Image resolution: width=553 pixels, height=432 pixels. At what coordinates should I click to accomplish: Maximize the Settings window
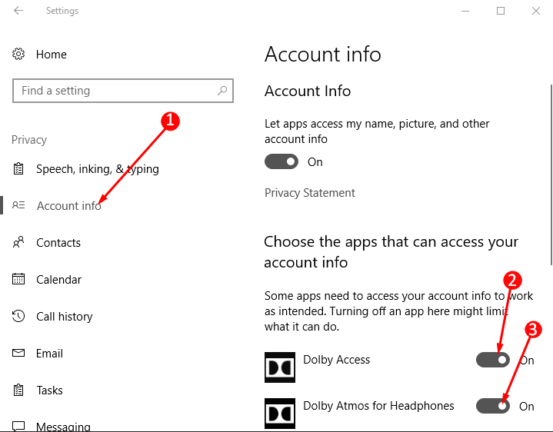click(x=500, y=11)
